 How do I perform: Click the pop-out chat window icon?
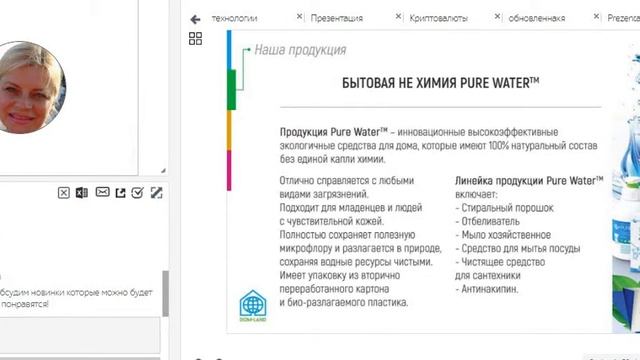click(x=120, y=193)
